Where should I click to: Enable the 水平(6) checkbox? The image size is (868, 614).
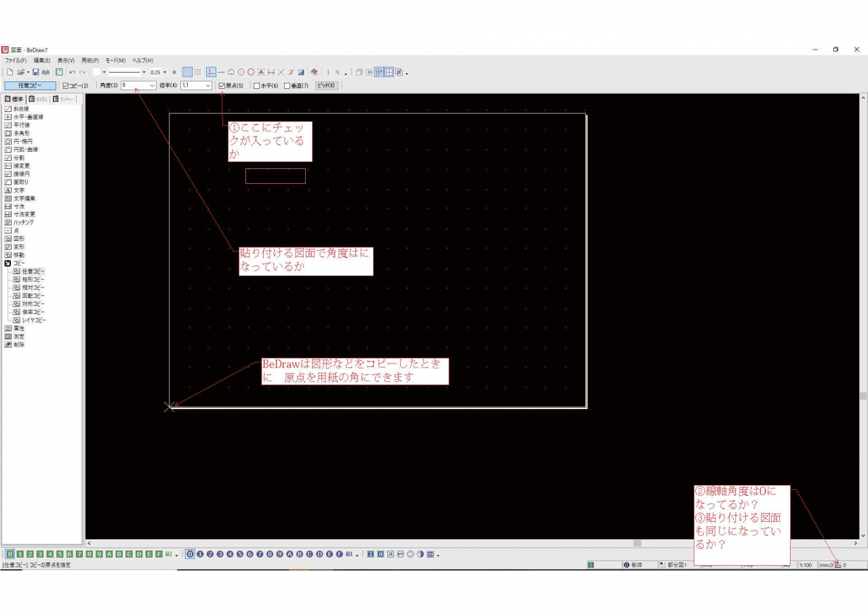[256, 86]
